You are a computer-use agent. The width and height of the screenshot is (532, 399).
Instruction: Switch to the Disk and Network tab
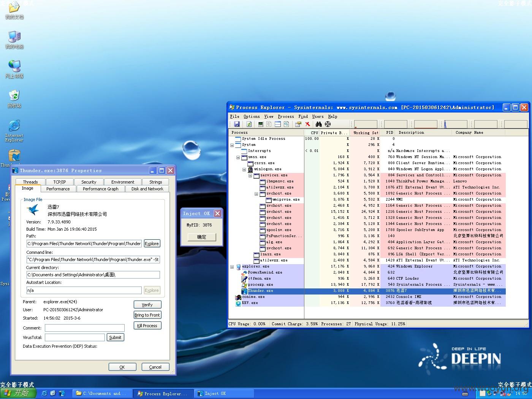pos(147,188)
